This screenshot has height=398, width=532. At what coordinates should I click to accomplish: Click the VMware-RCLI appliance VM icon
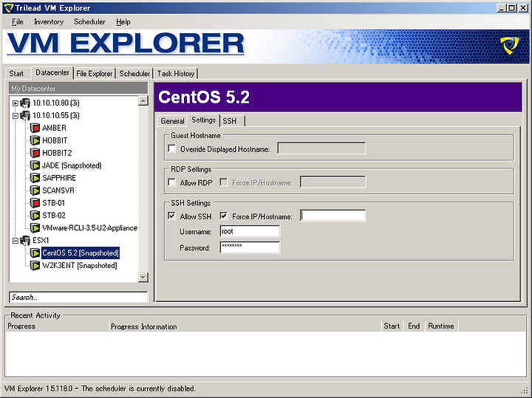point(35,228)
